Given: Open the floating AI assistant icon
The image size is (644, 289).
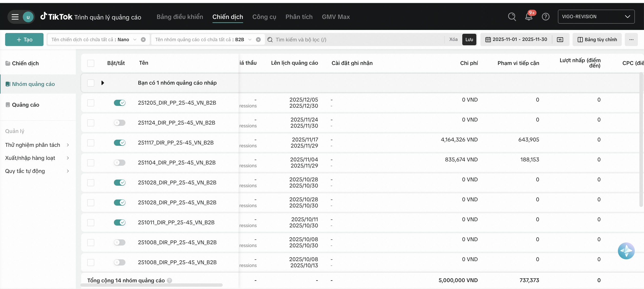Looking at the screenshot, I should click(626, 251).
